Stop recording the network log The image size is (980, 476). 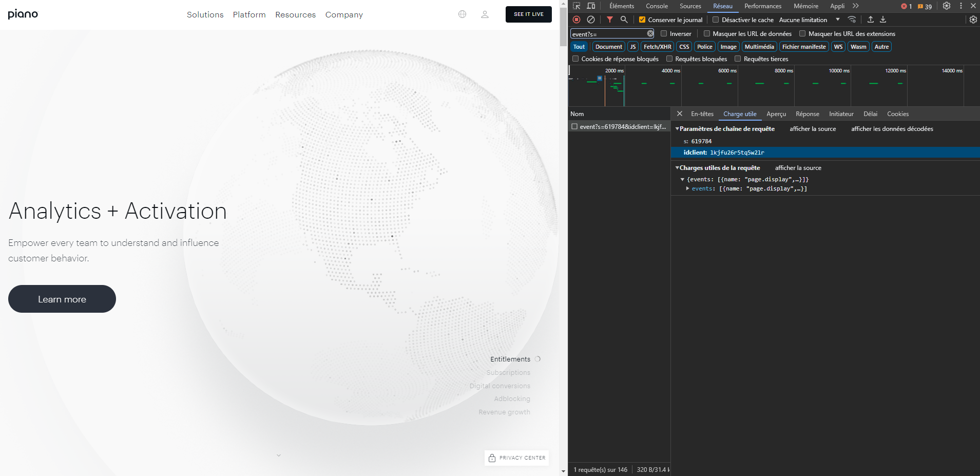[x=577, y=20]
